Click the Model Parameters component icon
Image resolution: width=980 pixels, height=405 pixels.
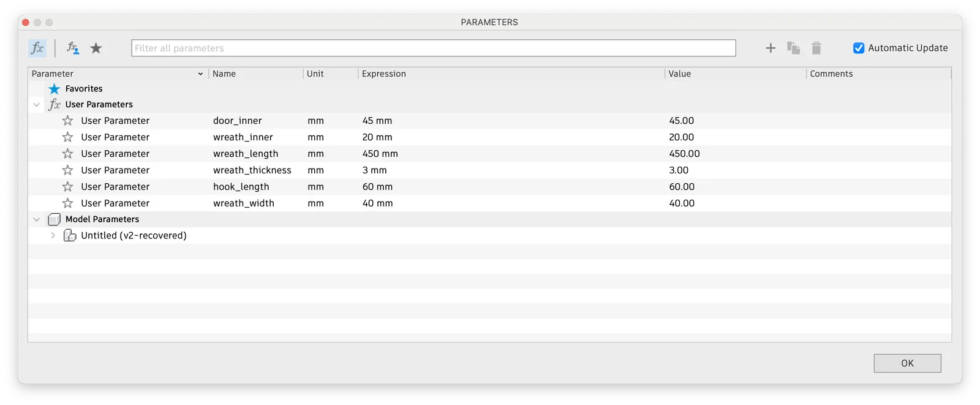pos(55,219)
